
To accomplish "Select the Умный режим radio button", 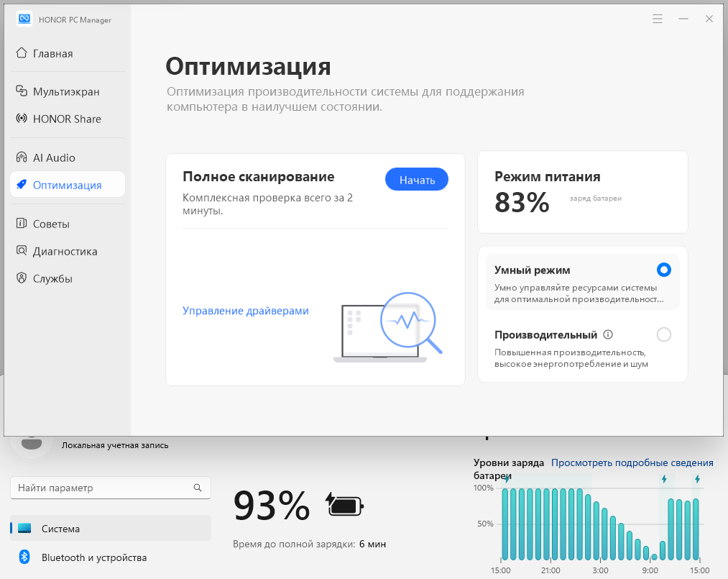I will (x=664, y=270).
